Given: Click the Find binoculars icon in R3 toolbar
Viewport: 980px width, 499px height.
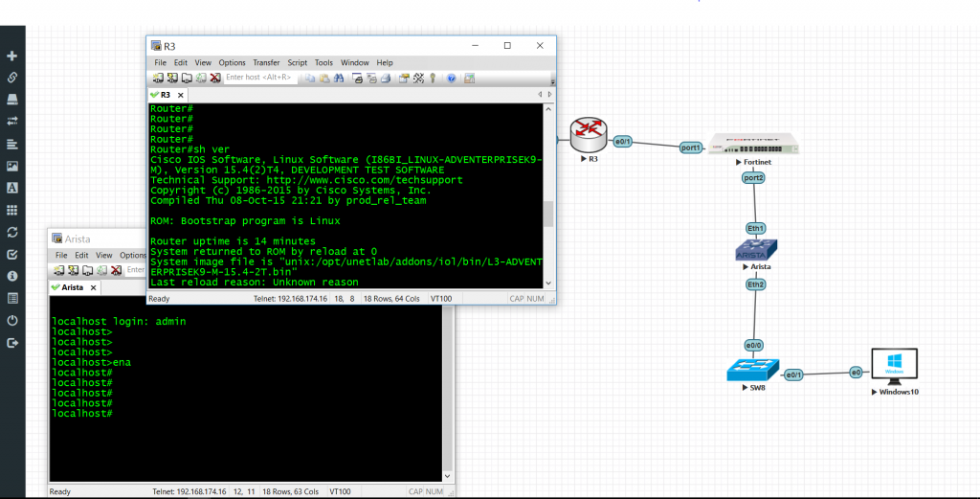Looking at the screenshot, I should pos(339,78).
